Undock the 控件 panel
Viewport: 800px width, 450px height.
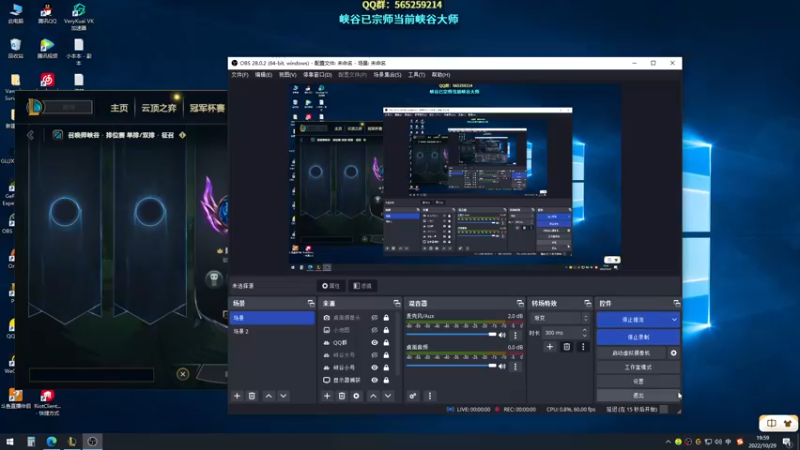677,304
